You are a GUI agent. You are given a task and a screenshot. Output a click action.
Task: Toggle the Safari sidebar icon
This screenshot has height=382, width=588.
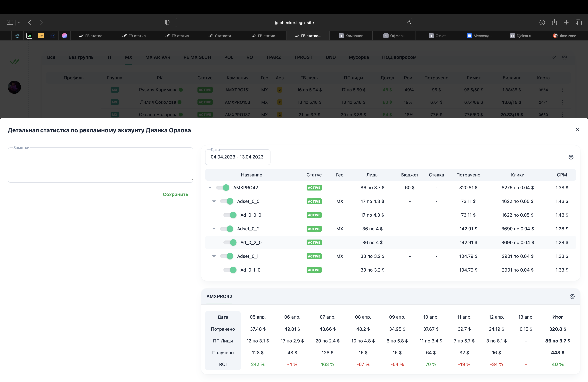click(10, 23)
